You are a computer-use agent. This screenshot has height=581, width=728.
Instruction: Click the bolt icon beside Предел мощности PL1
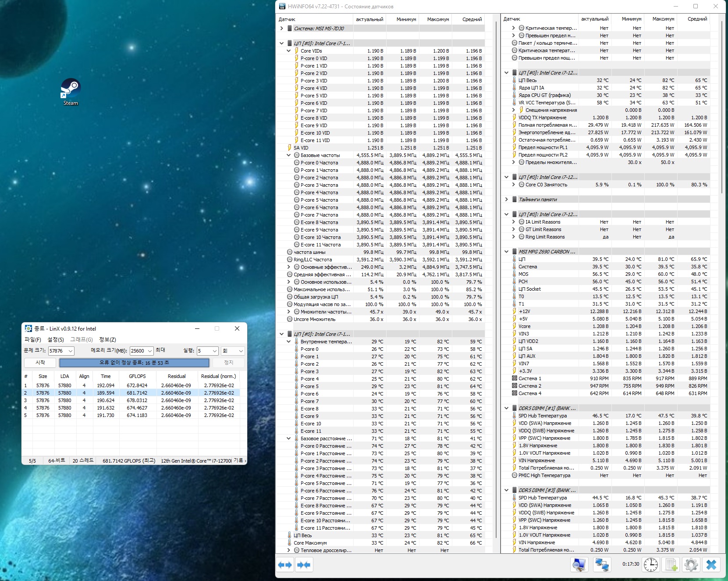[515, 147]
